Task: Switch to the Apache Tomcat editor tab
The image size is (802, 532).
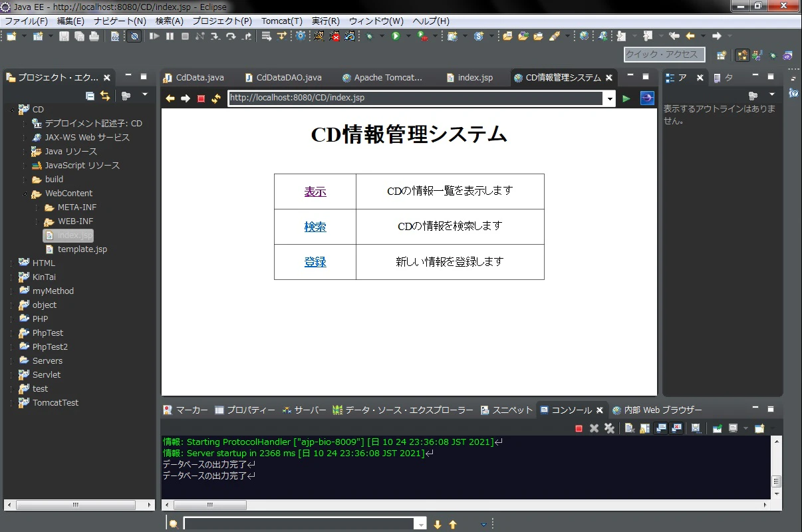Action: pyautogui.click(x=382, y=78)
